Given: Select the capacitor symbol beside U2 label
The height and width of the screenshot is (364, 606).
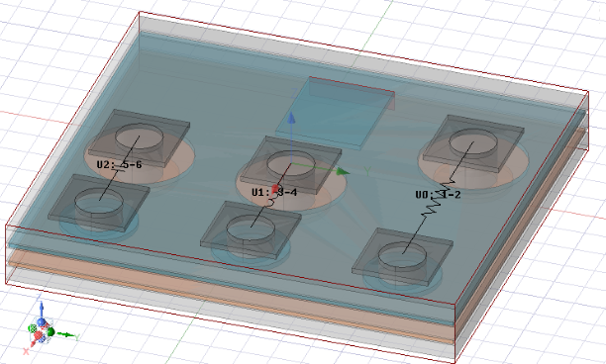Looking at the screenshot, I should click(118, 169).
